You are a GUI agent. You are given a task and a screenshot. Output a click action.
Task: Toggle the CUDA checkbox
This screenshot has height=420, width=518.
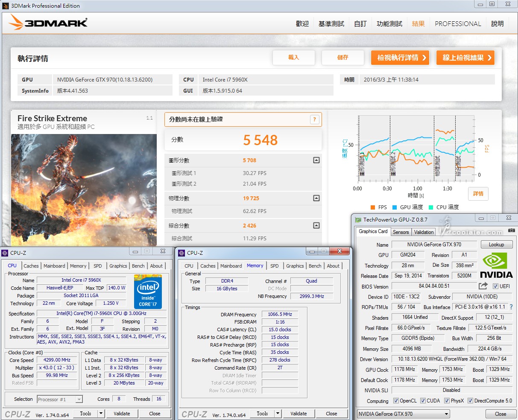coord(423,401)
